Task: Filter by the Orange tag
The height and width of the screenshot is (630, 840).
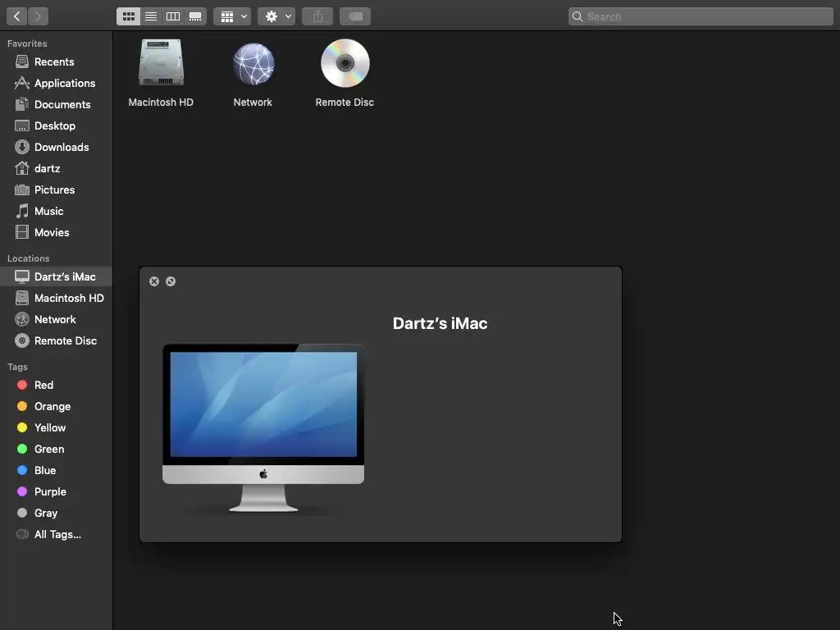Action: 57,407
